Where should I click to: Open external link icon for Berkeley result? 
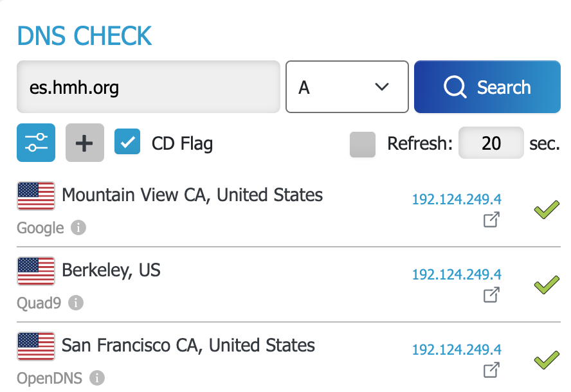[491, 295]
